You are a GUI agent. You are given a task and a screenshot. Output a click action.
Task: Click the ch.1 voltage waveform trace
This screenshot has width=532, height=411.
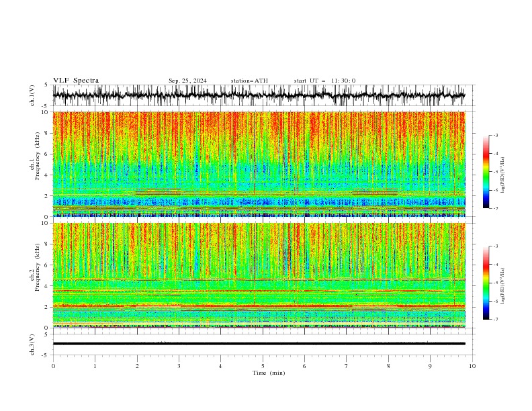pyautogui.click(x=259, y=95)
